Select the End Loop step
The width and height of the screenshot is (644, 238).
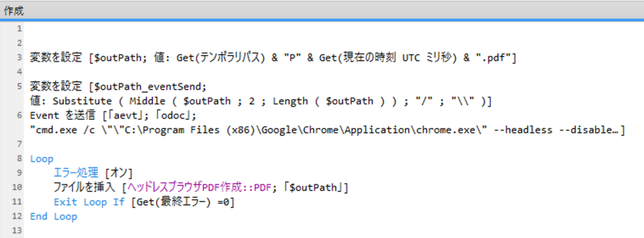53,216
